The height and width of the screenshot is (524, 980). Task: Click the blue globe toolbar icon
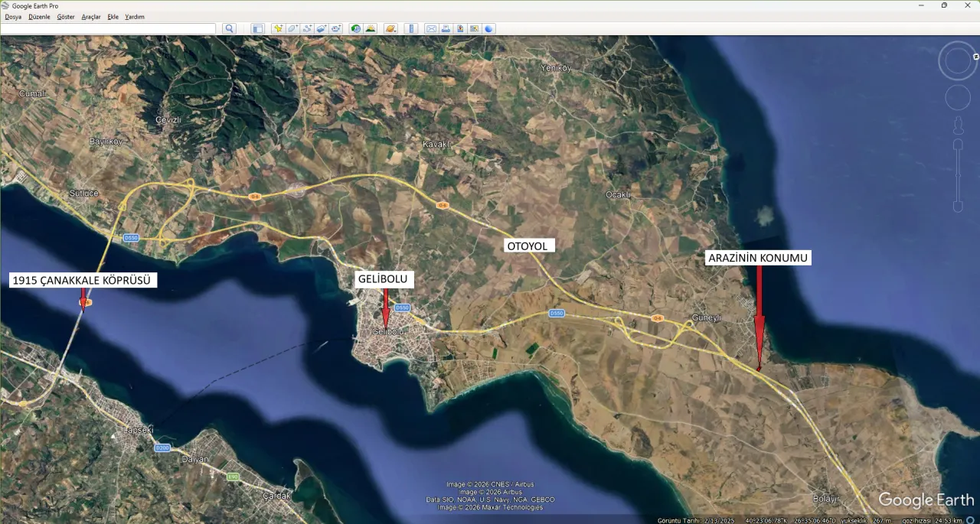[x=489, y=28]
